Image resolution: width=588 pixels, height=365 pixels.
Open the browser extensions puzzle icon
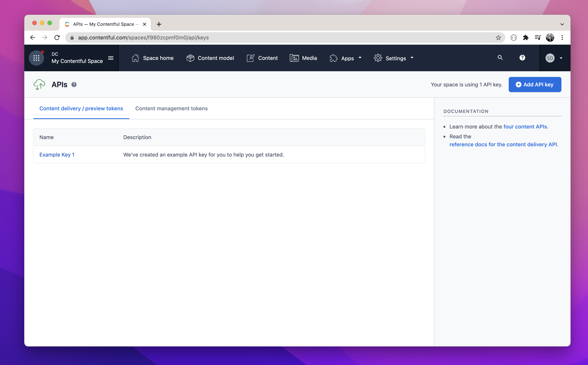[526, 38]
